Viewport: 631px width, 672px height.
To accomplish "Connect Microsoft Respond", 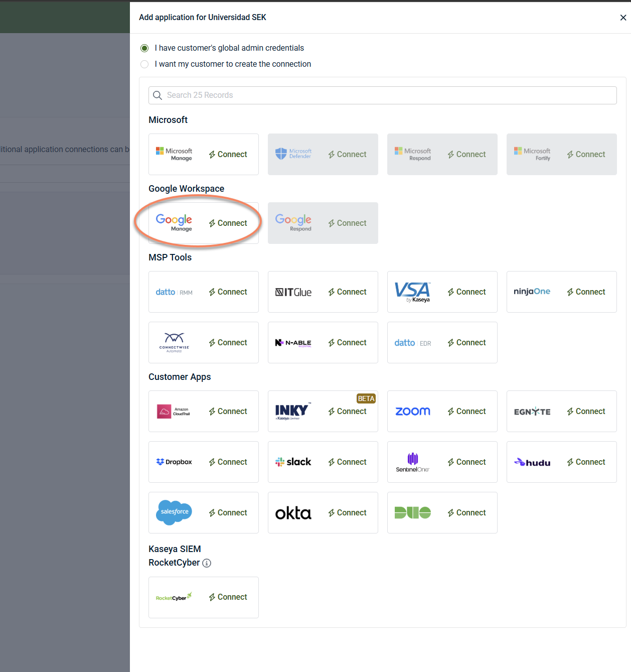I will tap(467, 154).
